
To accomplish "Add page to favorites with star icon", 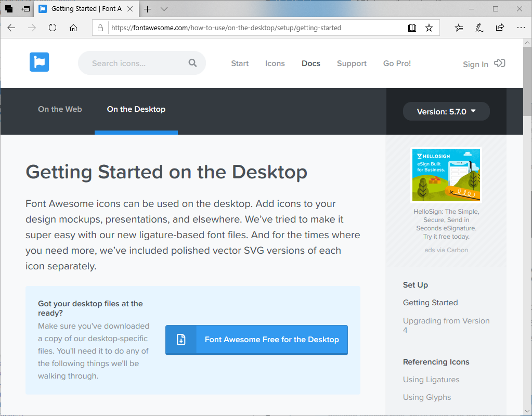I will (x=429, y=28).
